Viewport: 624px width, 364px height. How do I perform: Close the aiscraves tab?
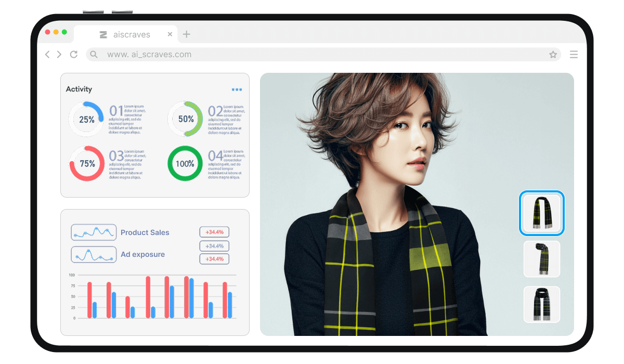pos(170,34)
